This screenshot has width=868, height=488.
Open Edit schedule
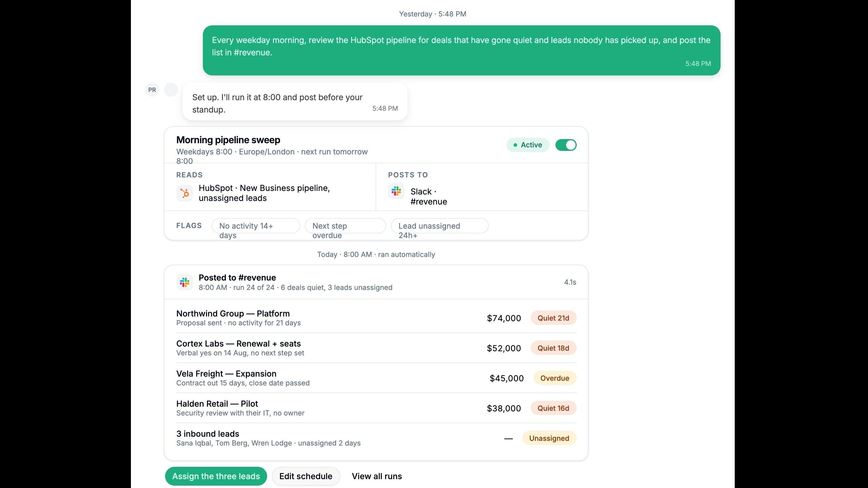pos(306,476)
